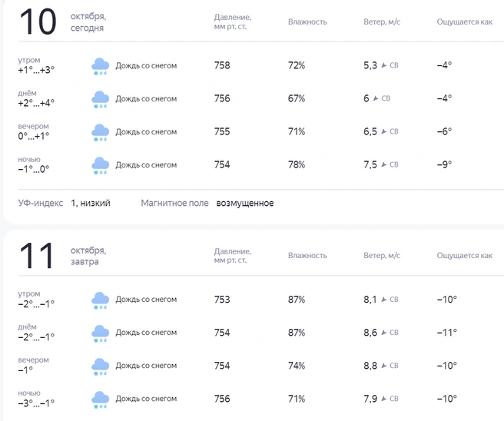
Task: Click "Ветер, м/с" header in October 11 block
Action: [382, 256]
